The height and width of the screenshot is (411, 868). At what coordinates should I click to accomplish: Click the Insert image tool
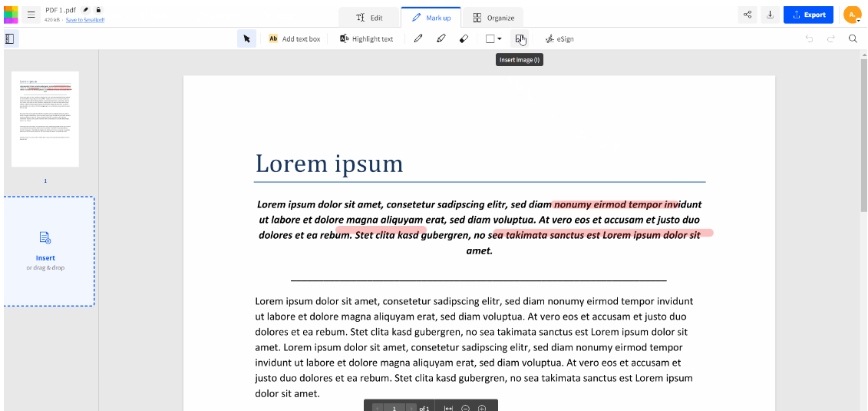(520, 38)
